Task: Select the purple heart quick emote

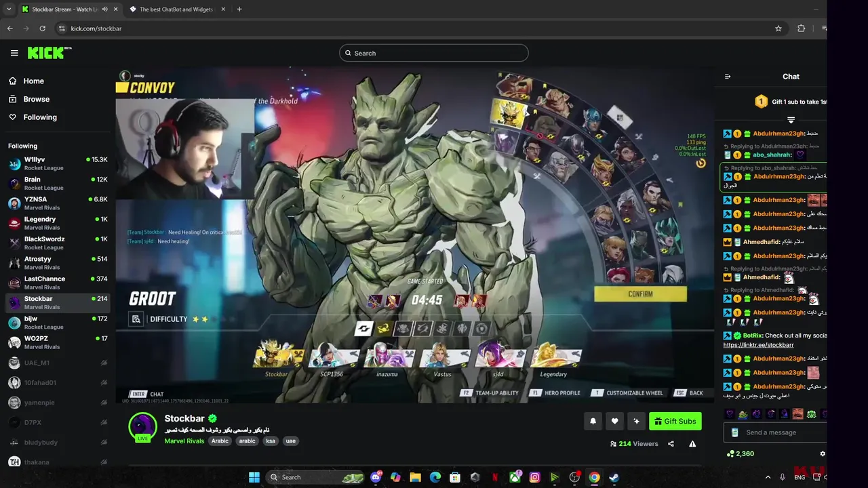Action: coord(730,414)
